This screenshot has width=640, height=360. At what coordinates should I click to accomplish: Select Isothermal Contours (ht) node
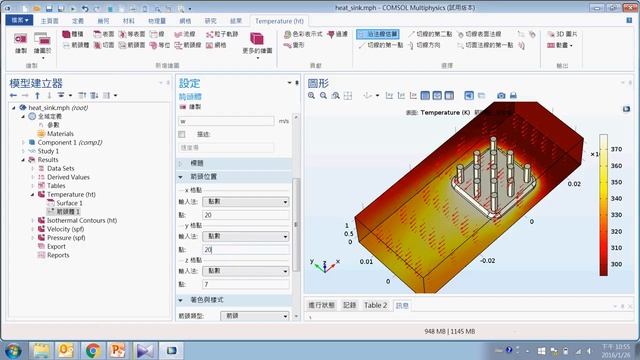click(x=82, y=220)
